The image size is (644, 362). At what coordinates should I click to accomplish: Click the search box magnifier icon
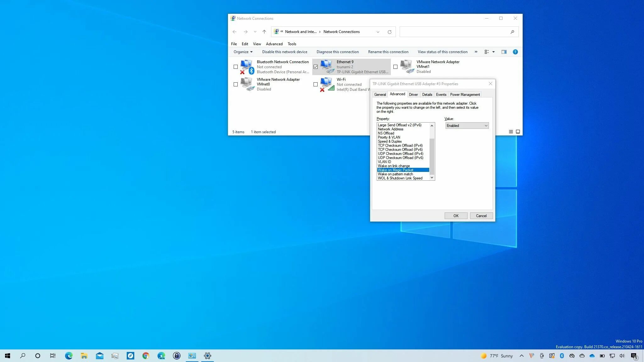(512, 32)
